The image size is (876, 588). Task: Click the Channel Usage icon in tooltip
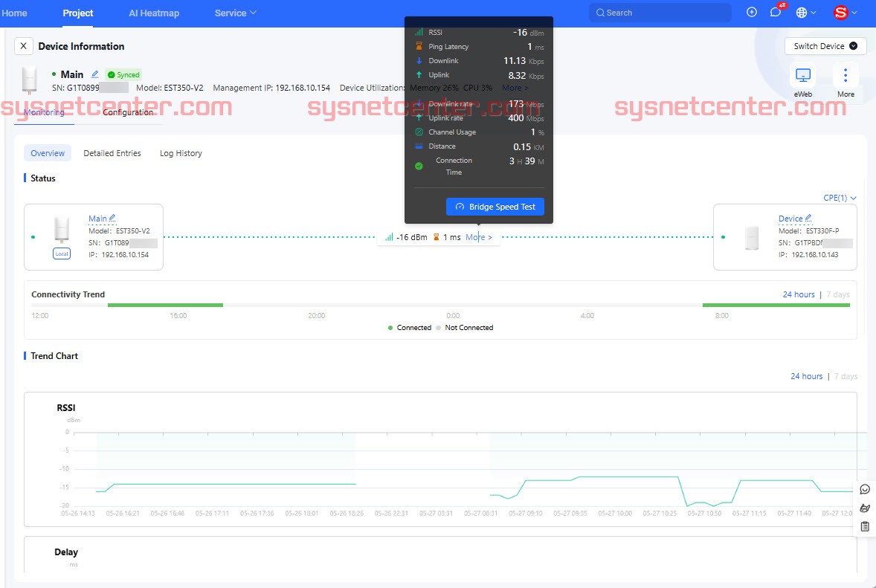click(419, 132)
